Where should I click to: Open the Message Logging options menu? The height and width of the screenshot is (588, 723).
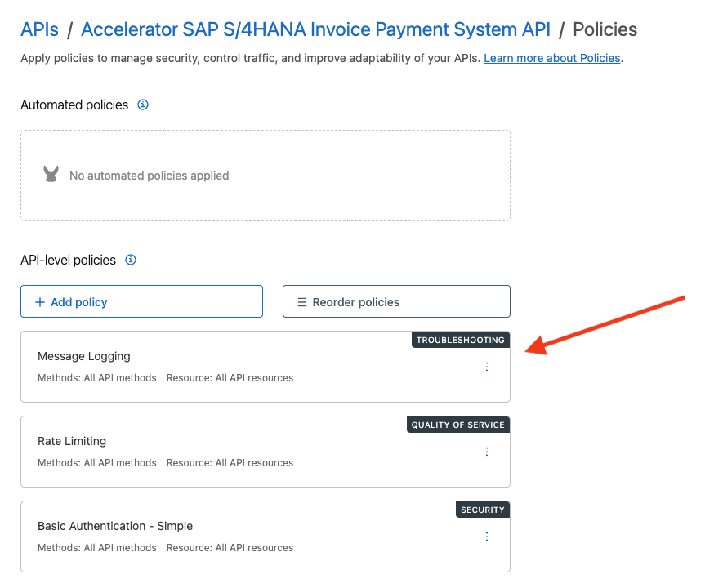(487, 367)
